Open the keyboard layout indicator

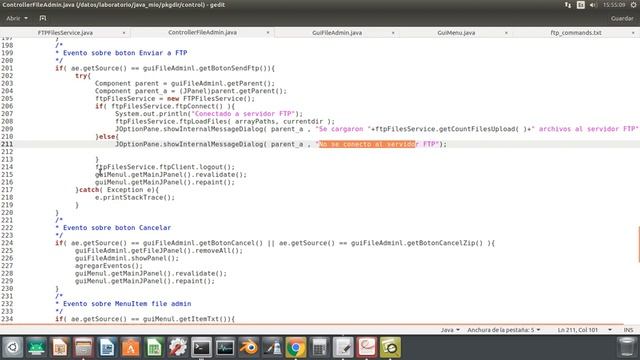[x=580, y=5]
